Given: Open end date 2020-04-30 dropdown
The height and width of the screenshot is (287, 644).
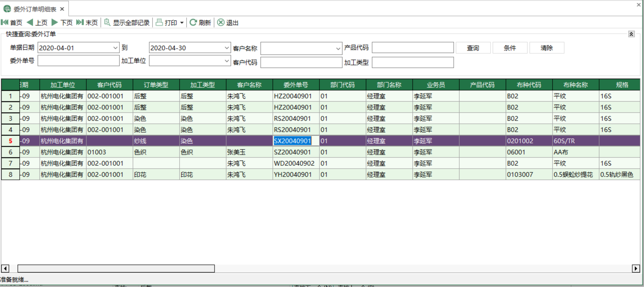Looking at the screenshot, I should (x=227, y=48).
